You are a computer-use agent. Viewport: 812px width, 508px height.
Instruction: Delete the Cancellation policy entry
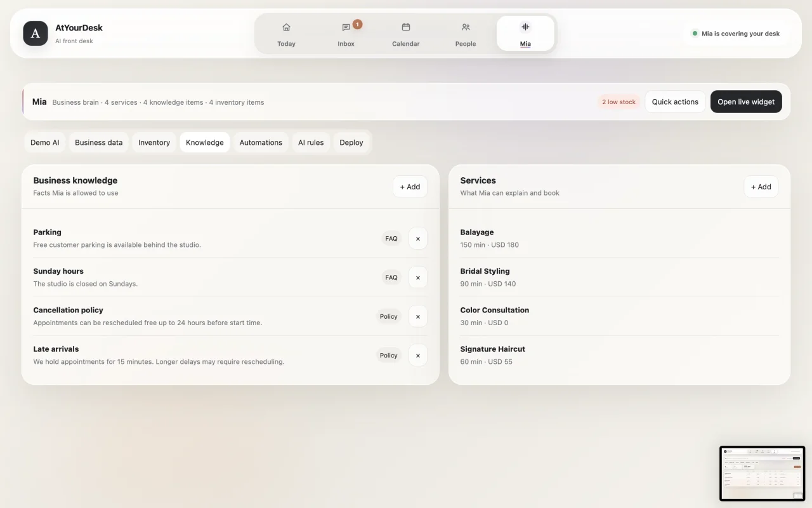click(x=418, y=316)
